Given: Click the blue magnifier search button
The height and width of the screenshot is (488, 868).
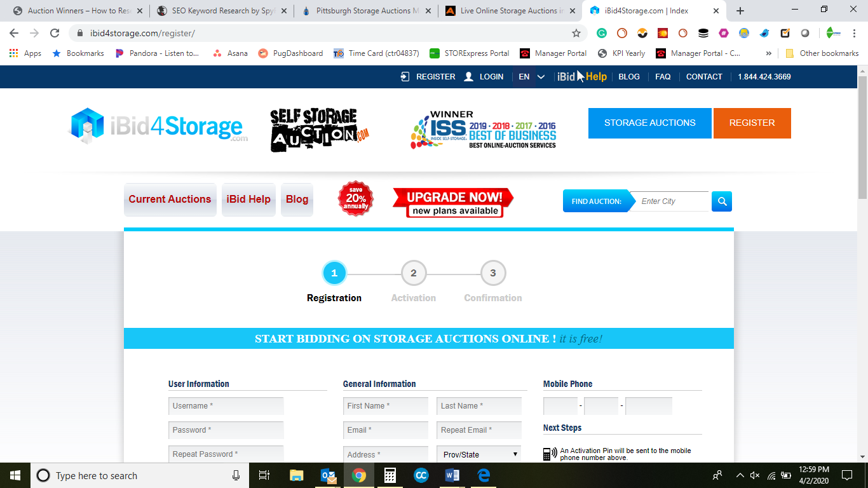Looking at the screenshot, I should point(722,201).
